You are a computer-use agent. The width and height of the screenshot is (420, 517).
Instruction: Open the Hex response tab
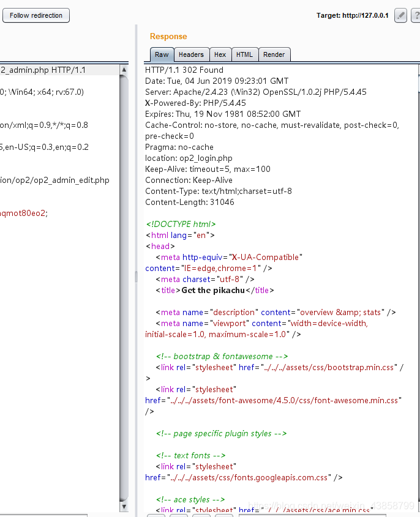220,54
